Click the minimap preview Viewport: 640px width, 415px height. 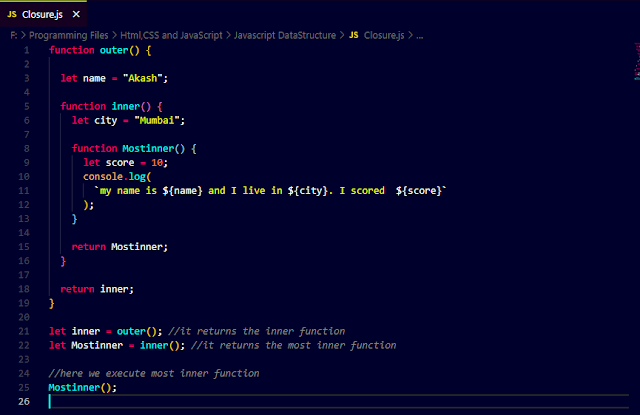pyautogui.click(x=637, y=61)
